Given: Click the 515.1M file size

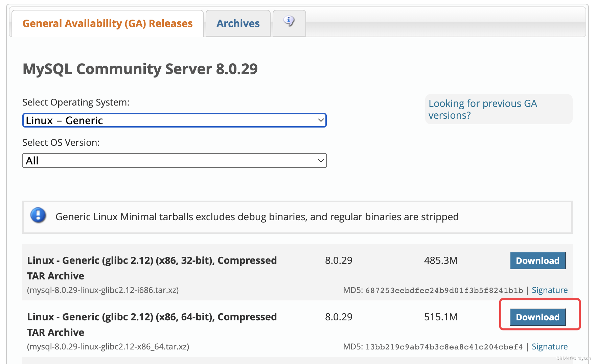Looking at the screenshot, I should pos(441,317).
